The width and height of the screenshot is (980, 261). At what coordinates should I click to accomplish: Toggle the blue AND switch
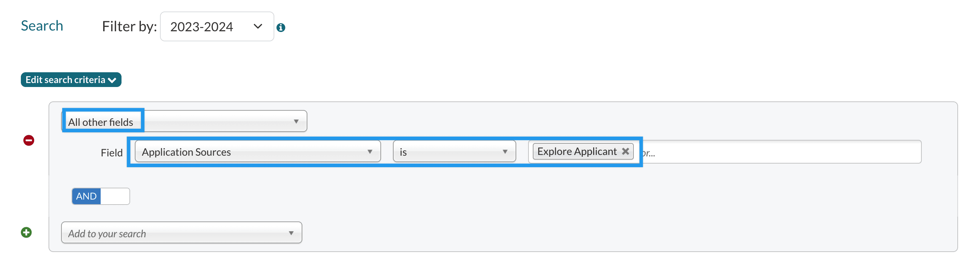tap(86, 196)
